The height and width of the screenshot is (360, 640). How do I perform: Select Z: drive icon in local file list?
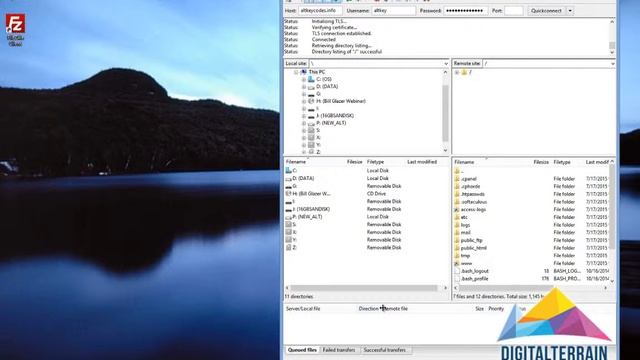pos(289,248)
